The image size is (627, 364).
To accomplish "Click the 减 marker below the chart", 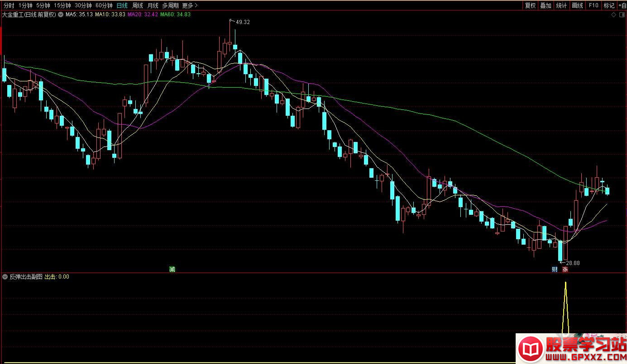I will click(172, 269).
